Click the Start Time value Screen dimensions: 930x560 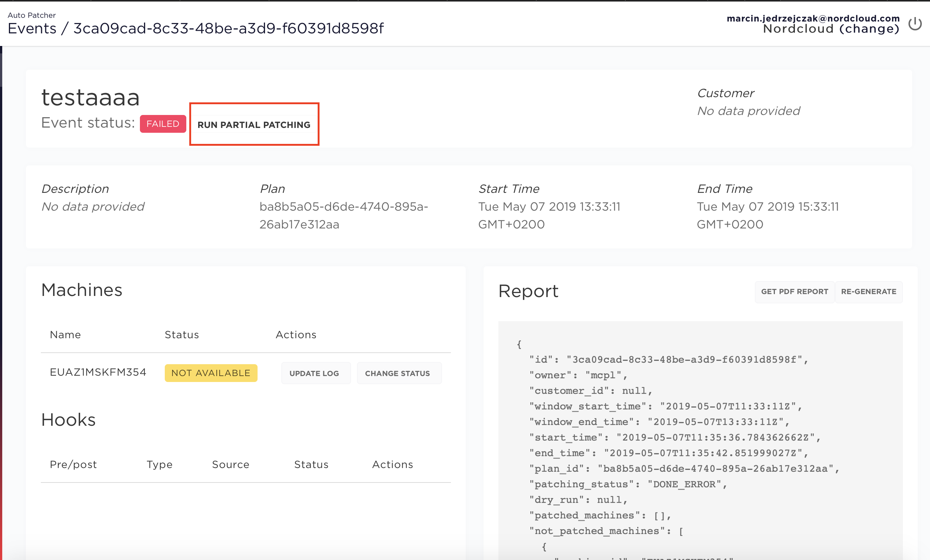click(549, 215)
